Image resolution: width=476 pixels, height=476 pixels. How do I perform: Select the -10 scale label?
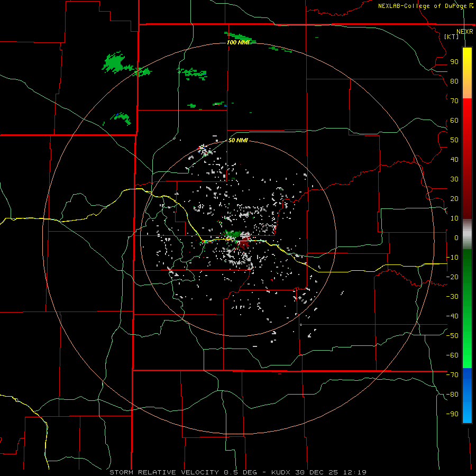[452, 258]
